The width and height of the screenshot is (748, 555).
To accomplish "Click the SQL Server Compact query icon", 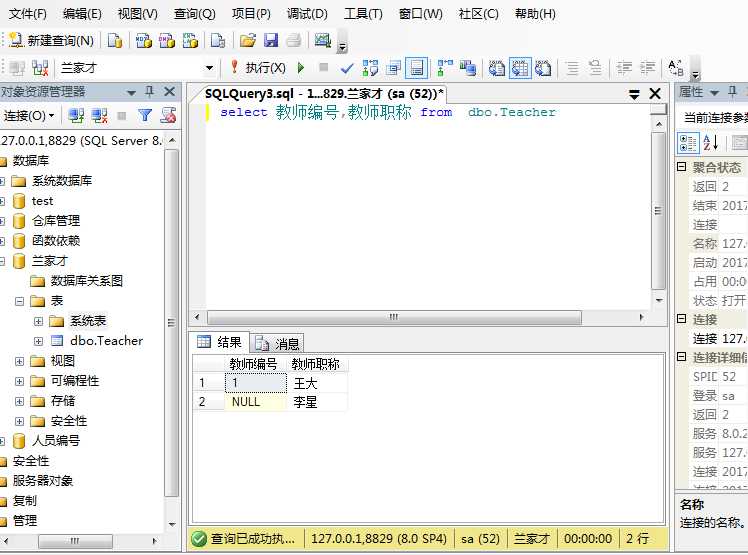I will pos(218,41).
